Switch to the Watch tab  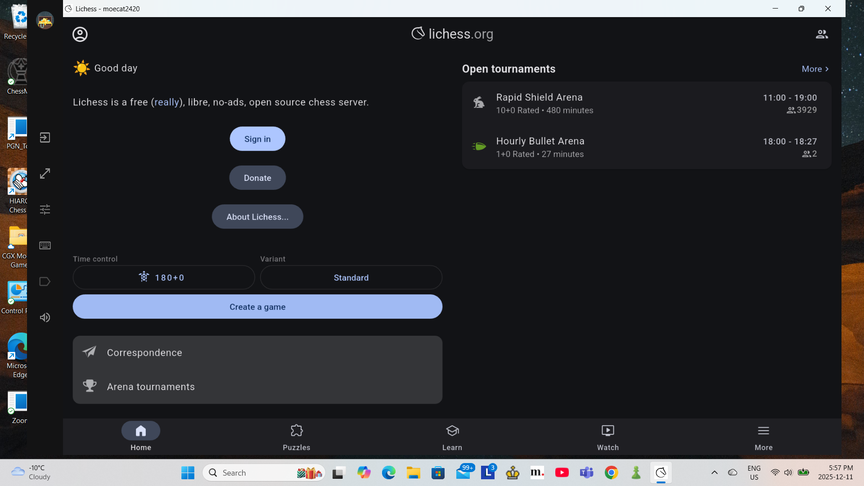tap(608, 437)
